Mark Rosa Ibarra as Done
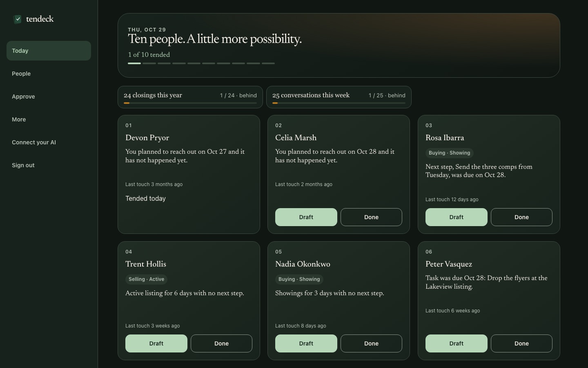The width and height of the screenshot is (588, 368). (521, 217)
